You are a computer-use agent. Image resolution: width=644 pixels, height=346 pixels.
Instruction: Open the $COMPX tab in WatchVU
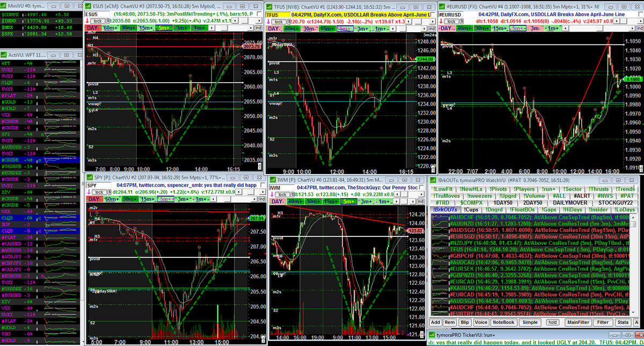[471, 203]
